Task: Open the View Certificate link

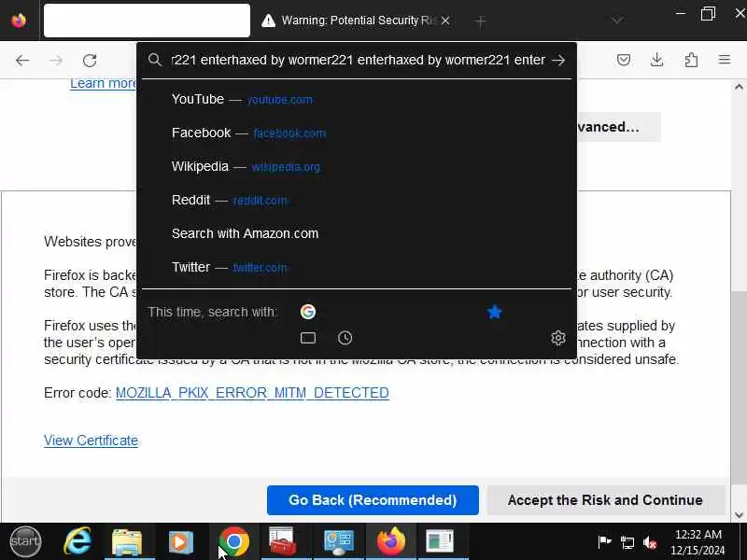Action: click(91, 441)
